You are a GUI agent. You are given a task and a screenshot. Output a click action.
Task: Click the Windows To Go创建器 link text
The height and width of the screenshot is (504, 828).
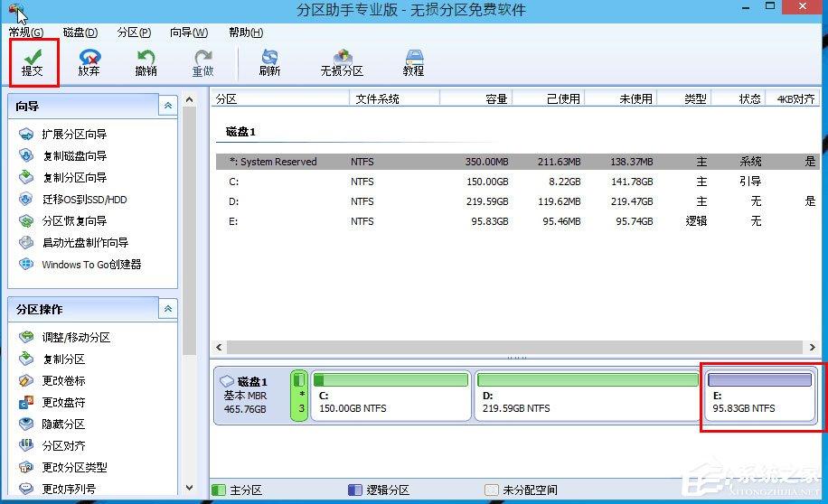[x=91, y=265]
